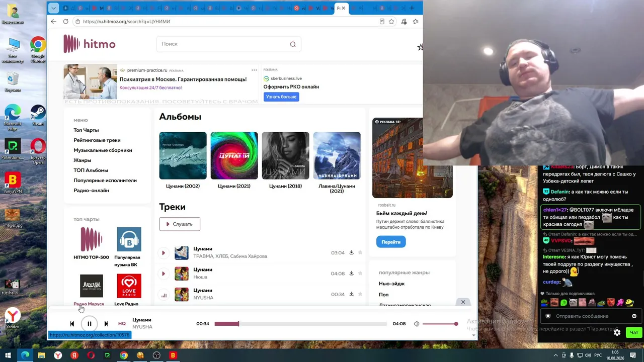Favorite the NYUSHA Цунами track

coord(360,294)
